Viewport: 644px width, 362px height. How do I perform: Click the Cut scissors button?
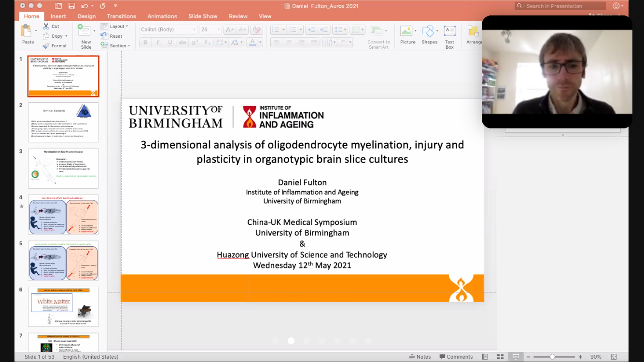pos(51,26)
